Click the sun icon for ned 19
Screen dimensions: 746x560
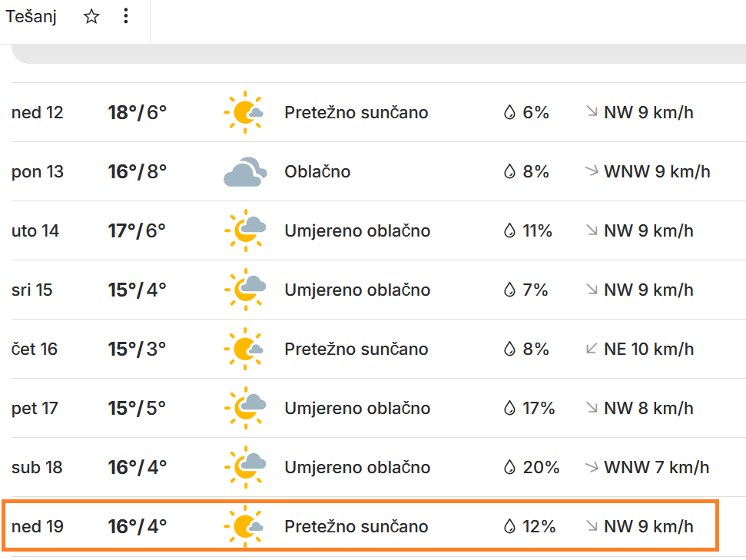click(x=244, y=526)
